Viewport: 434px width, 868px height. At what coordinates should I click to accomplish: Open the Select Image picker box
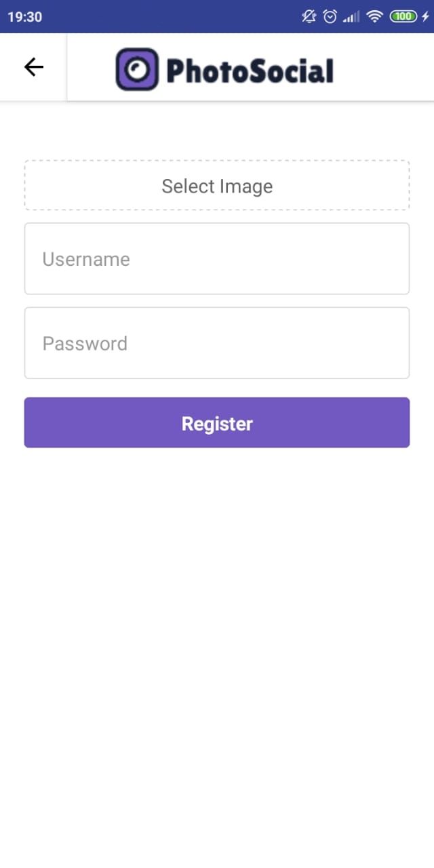pos(217,185)
